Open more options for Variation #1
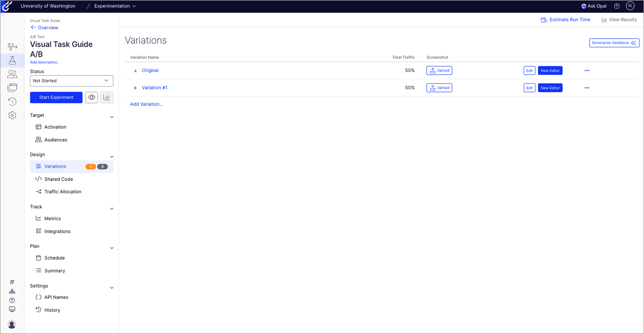 point(587,88)
